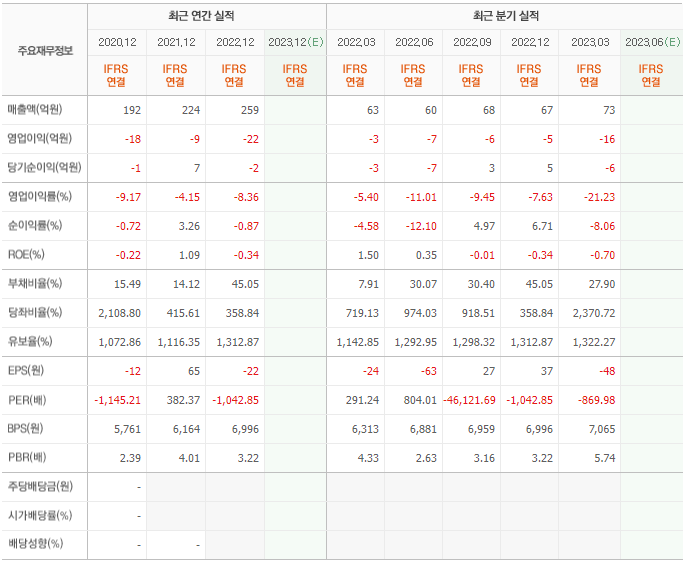Screen dimensions: 686x562
Task: Click the quarterly revenue value 73
Action: [609, 110]
